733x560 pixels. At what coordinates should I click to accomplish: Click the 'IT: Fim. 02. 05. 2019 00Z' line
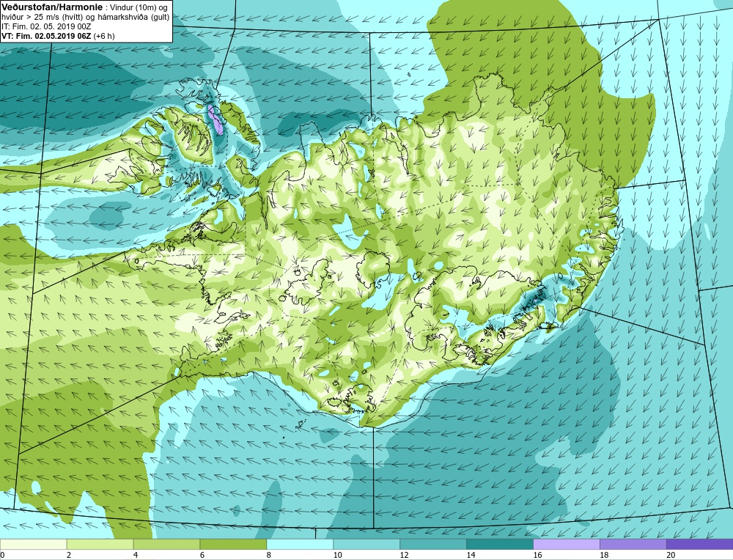pyautogui.click(x=45, y=26)
